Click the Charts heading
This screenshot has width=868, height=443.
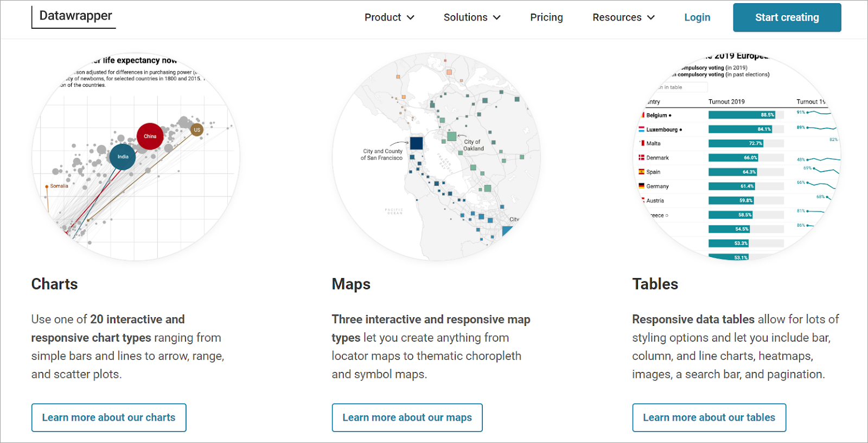tap(54, 284)
